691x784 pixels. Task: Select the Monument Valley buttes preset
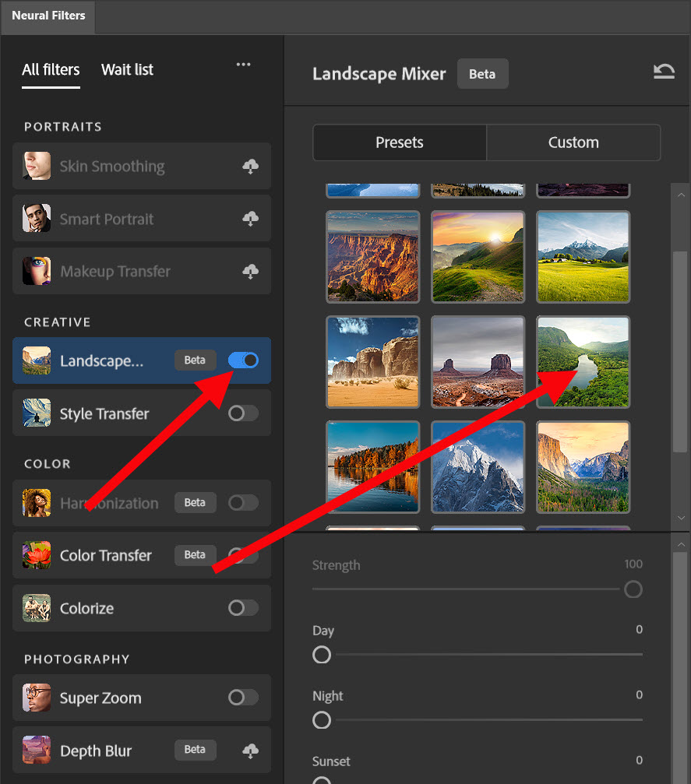pos(478,362)
